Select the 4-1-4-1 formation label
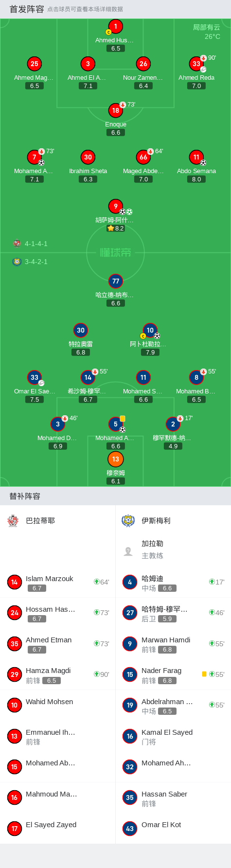This screenshot has width=231, height=868. click(x=36, y=244)
